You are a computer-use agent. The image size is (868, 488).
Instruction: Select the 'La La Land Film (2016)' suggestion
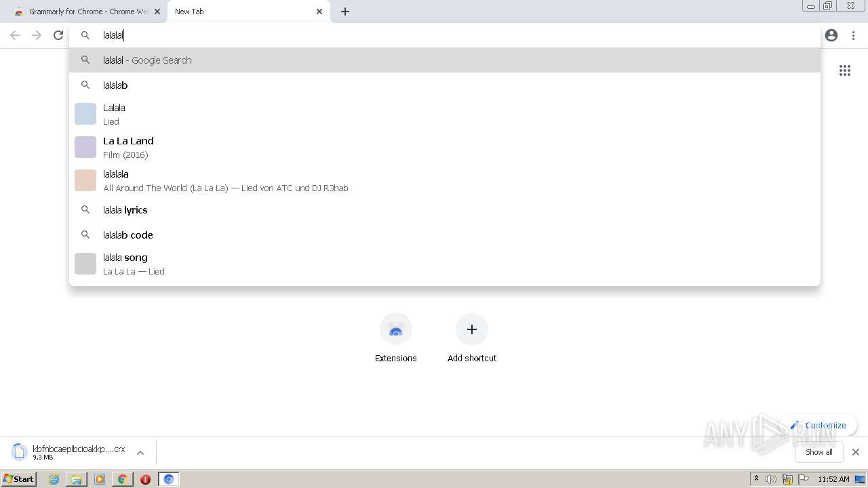click(445, 147)
